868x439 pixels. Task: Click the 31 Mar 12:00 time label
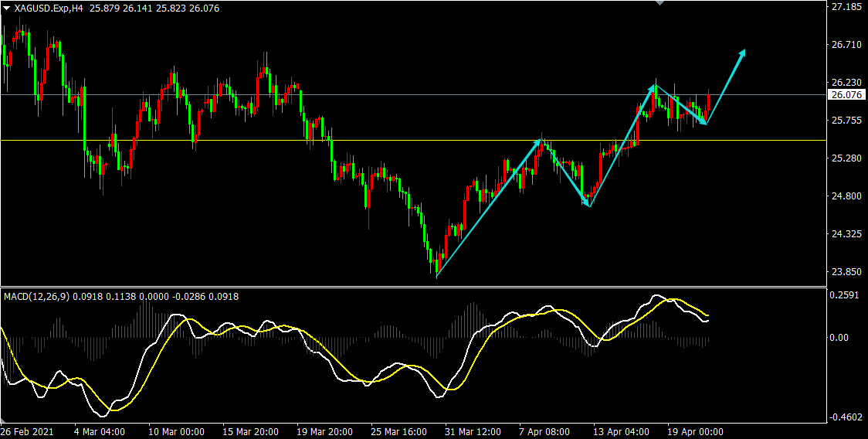(x=471, y=432)
